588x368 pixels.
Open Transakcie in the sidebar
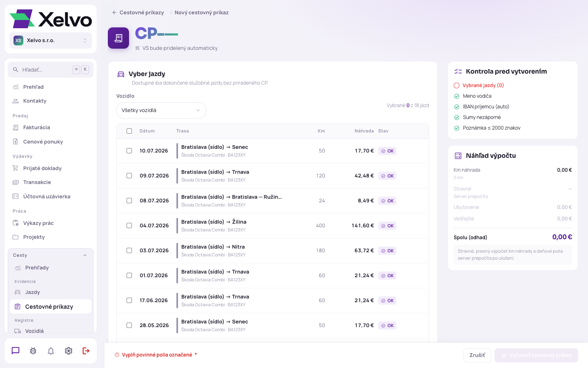[51, 182]
